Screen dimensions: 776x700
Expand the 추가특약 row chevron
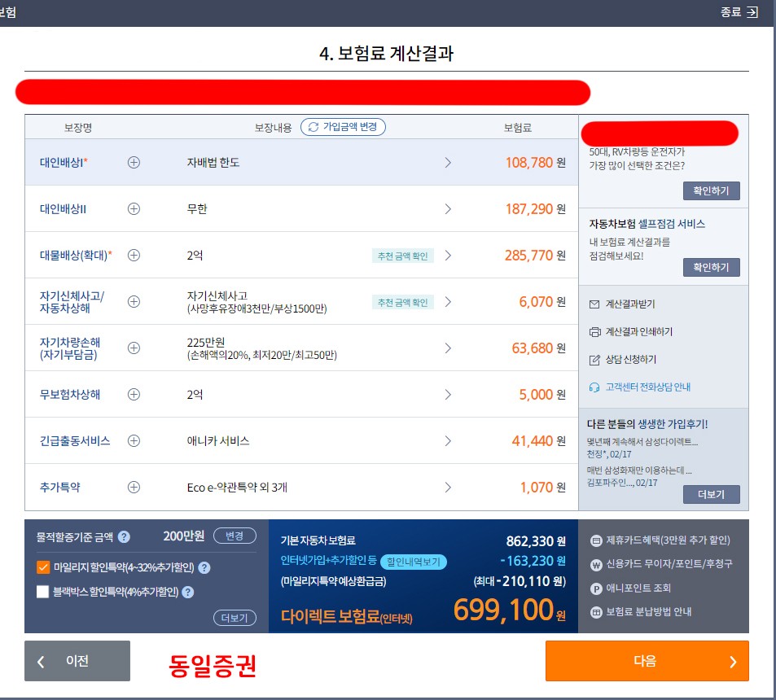[x=447, y=488]
